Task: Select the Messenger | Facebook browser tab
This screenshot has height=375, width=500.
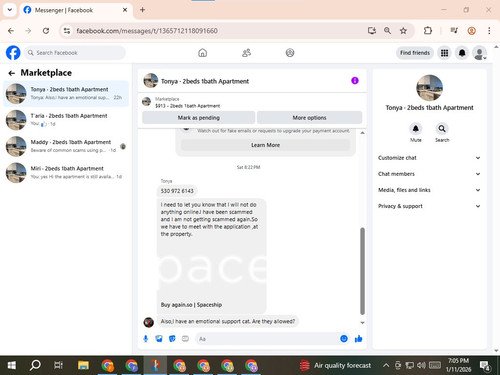Action: pos(76,10)
